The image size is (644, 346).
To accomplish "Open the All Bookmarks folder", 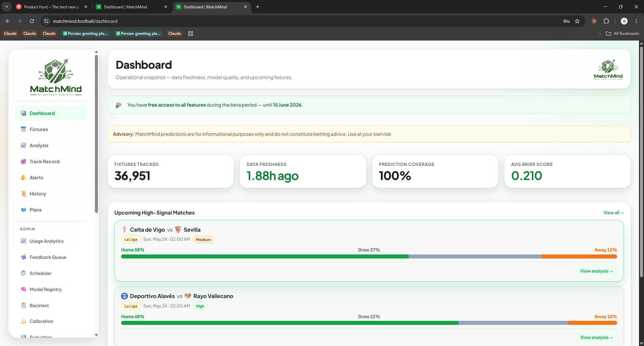I will click(623, 34).
